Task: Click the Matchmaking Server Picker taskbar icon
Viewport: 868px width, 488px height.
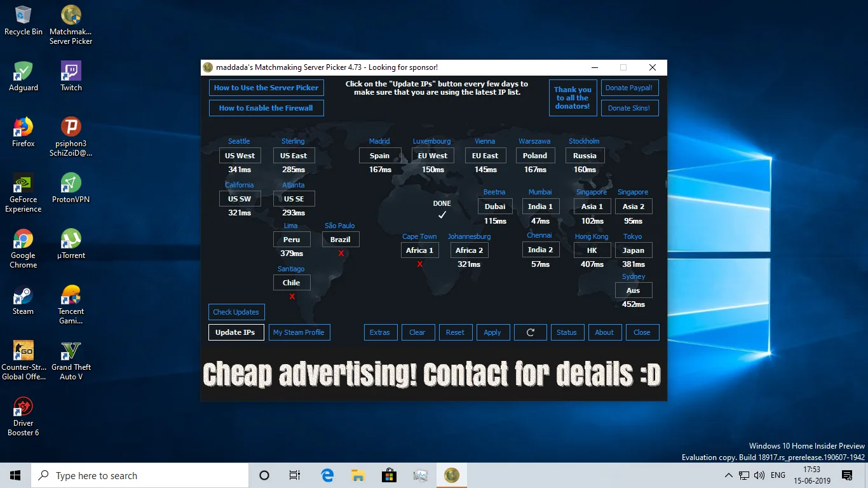Action: click(x=451, y=475)
